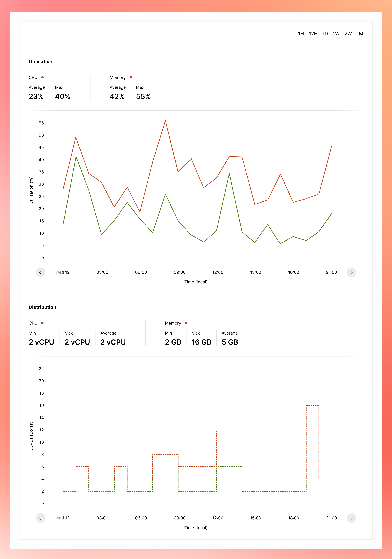
Task: Click the 55% memory max value
Action: [143, 96]
